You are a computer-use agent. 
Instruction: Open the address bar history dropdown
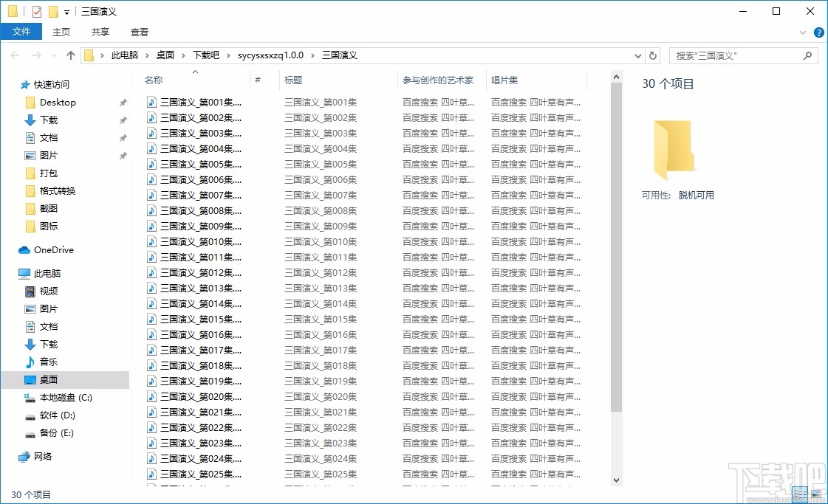[637, 55]
